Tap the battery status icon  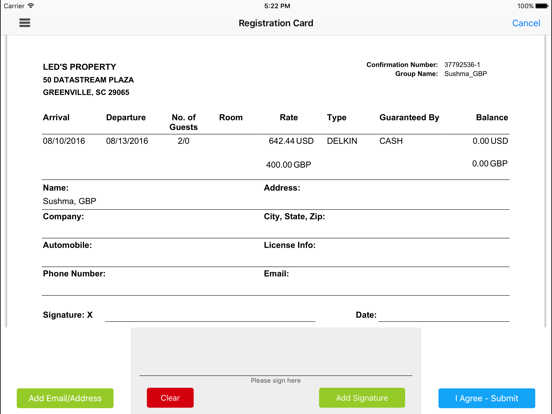(541, 6)
